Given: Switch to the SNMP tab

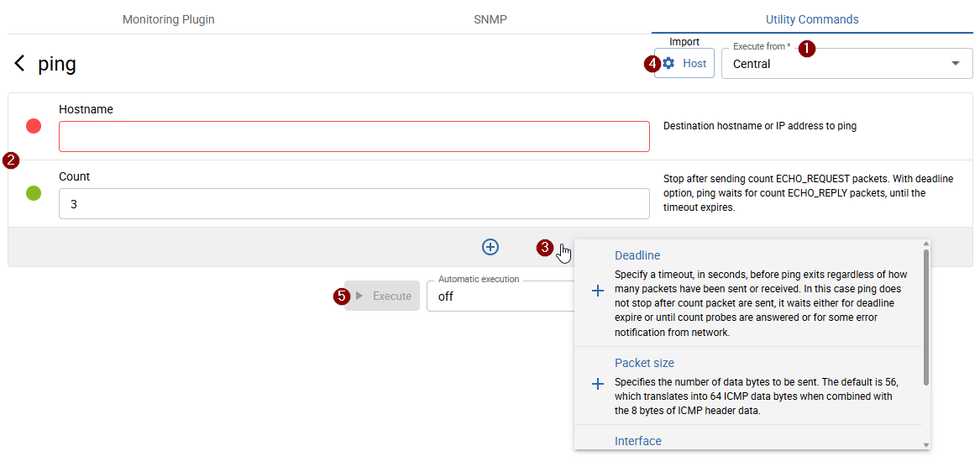Looking at the screenshot, I should click(490, 19).
